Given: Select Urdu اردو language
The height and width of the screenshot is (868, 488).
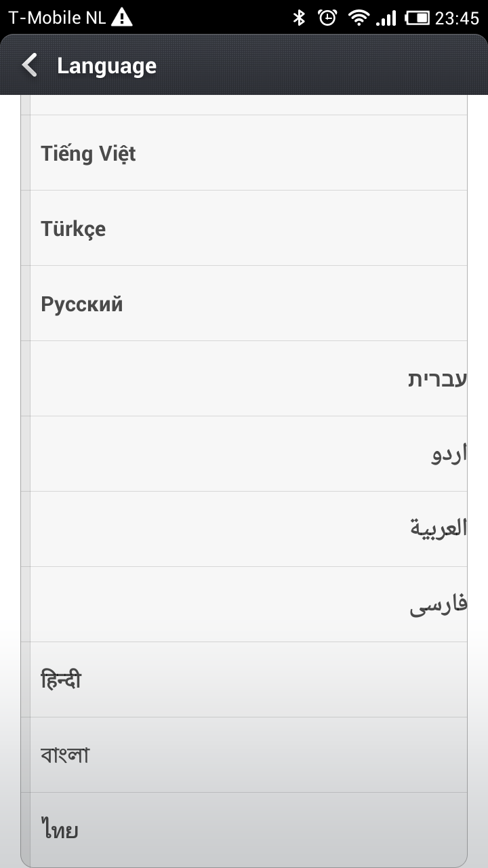Looking at the screenshot, I should (x=449, y=454).
